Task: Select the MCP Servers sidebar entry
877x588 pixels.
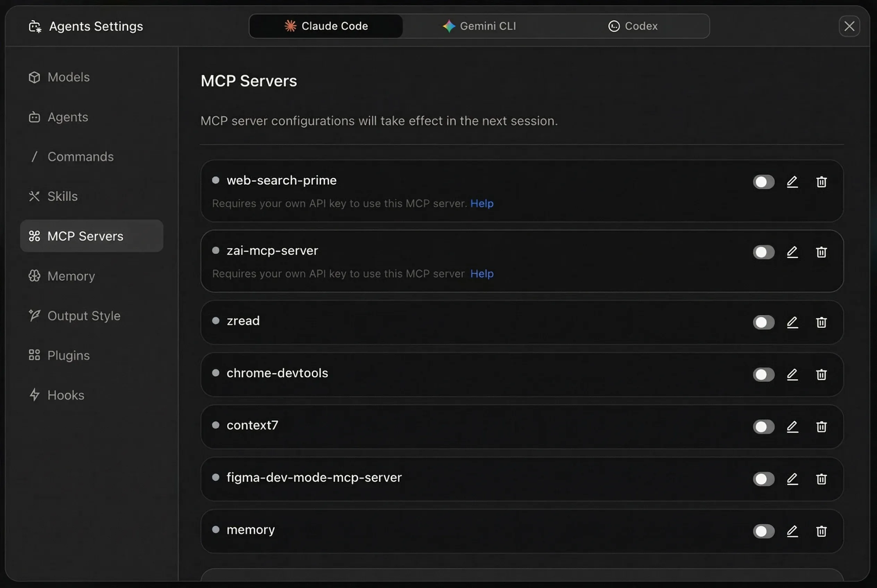Action: [85, 236]
